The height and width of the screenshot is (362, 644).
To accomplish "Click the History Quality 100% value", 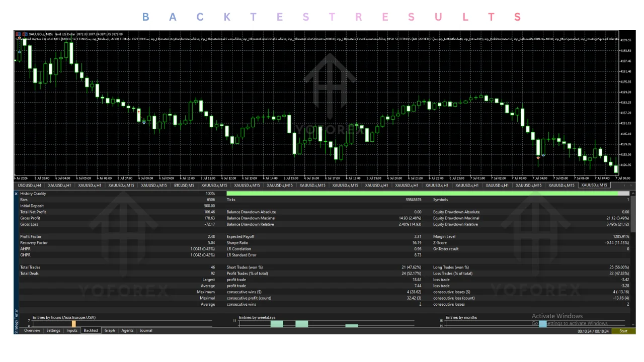I will (x=210, y=194).
